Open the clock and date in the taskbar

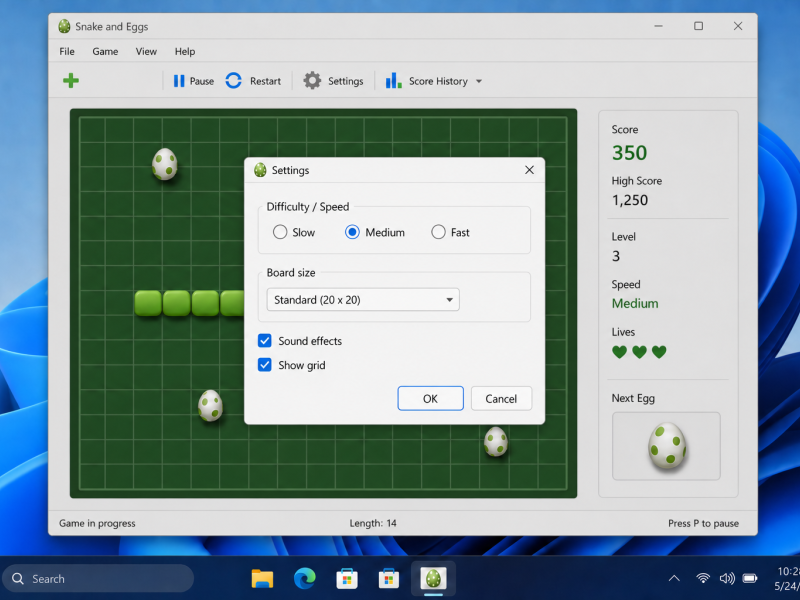[x=786, y=579]
